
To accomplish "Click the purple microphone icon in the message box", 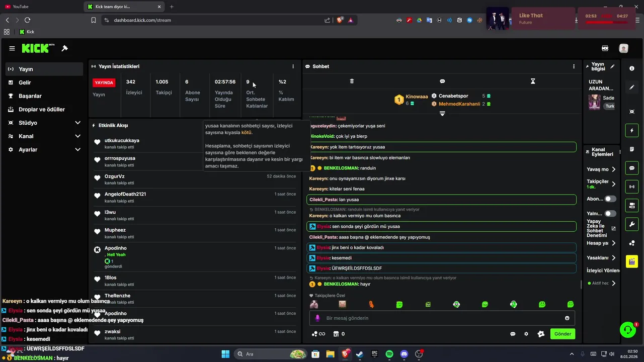I will (317, 318).
